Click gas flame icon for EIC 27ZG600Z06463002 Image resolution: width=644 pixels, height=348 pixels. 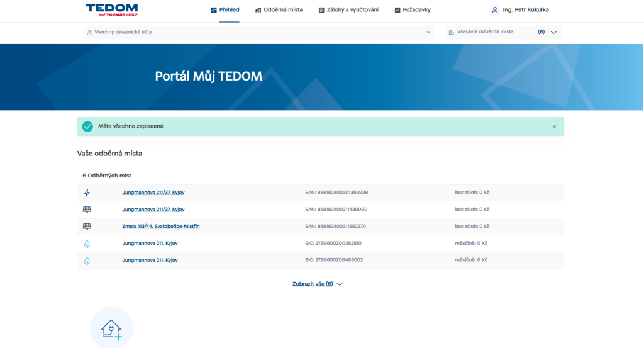[87, 261]
